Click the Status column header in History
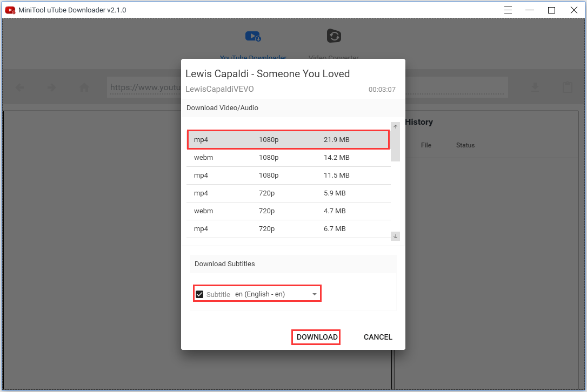Screen dimensions: 587x392 click(x=465, y=145)
